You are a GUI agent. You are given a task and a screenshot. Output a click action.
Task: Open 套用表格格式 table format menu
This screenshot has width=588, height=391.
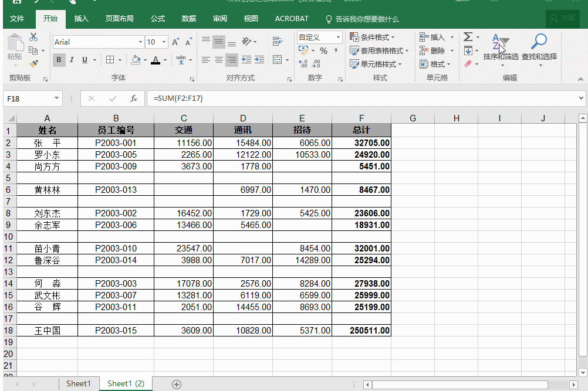tap(379, 50)
